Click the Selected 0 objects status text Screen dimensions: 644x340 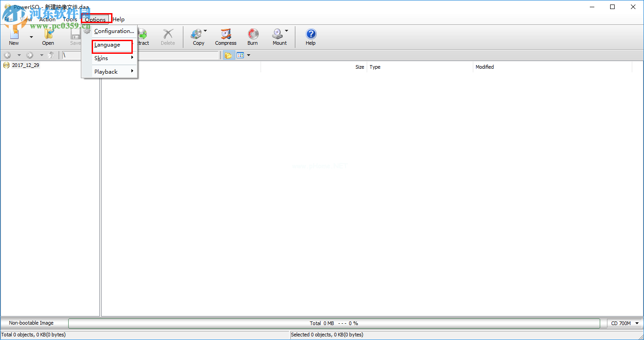click(327, 335)
